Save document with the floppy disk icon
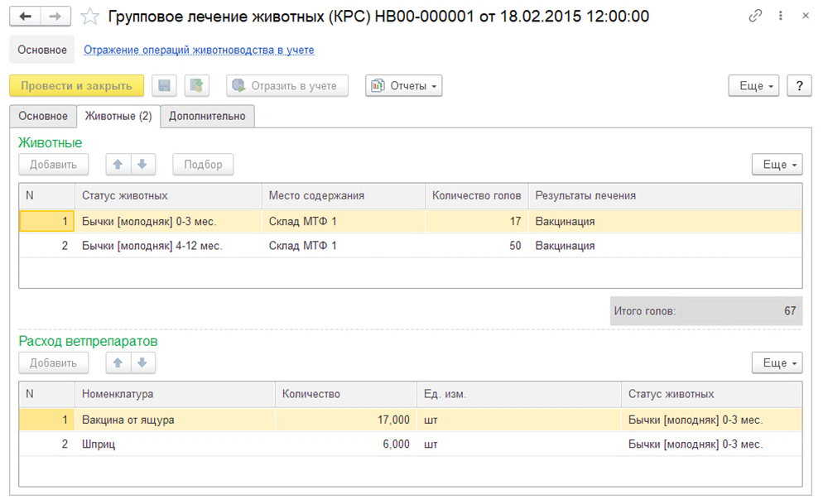Image resolution: width=828 pixels, height=504 pixels. tap(164, 85)
